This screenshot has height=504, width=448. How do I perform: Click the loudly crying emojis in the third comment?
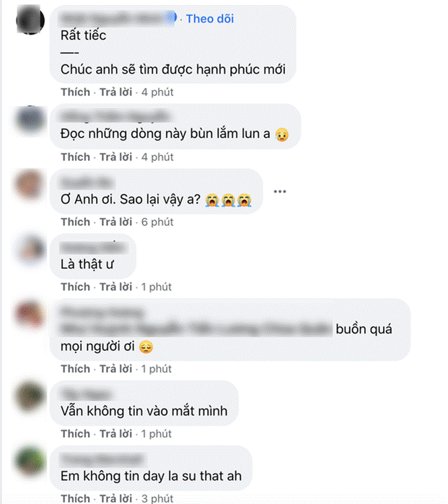click(x=229, y=200)
